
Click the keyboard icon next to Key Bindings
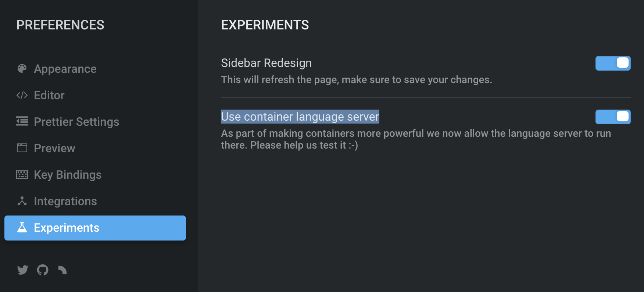22,174
